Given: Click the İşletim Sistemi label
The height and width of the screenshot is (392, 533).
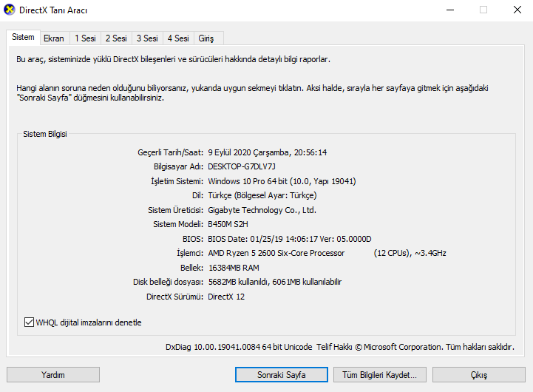Looking at the screenshot, I should pyautogui.click(x=177, y=181).
